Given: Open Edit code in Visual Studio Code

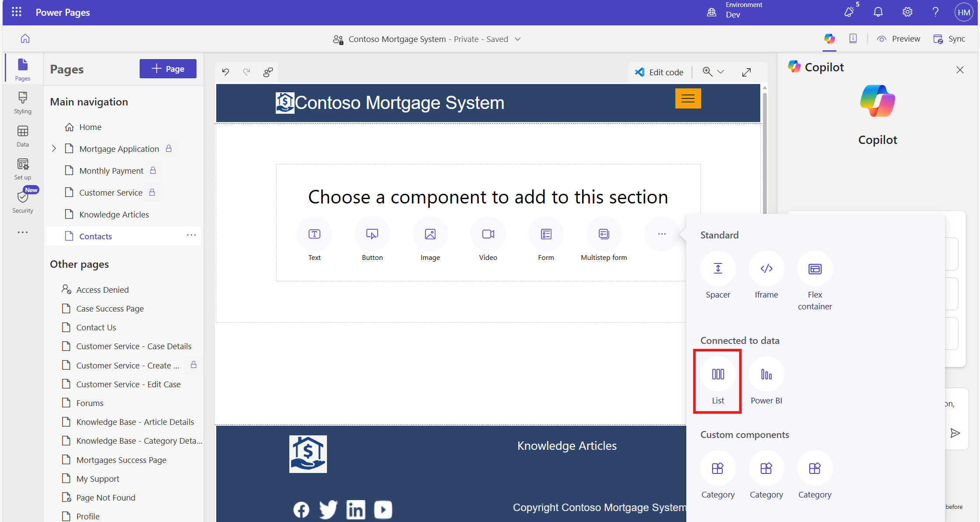Looking at the screenshot, I should point(659,72).
